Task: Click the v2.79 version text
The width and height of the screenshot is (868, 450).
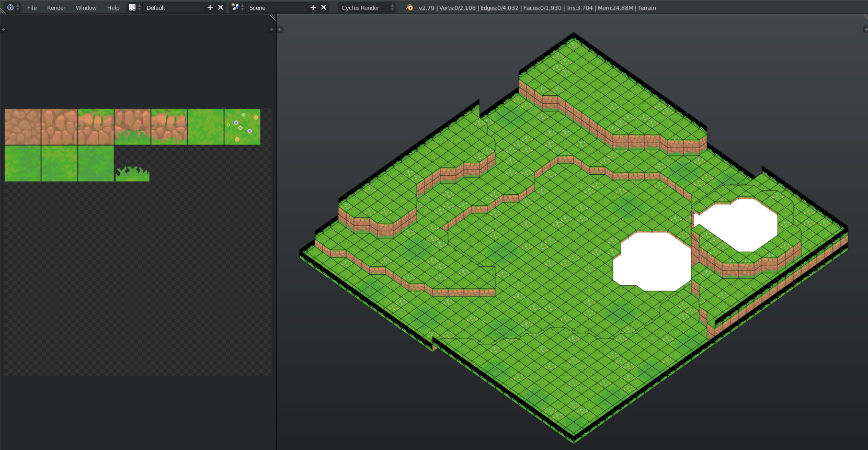Action: tap(427, 8)
